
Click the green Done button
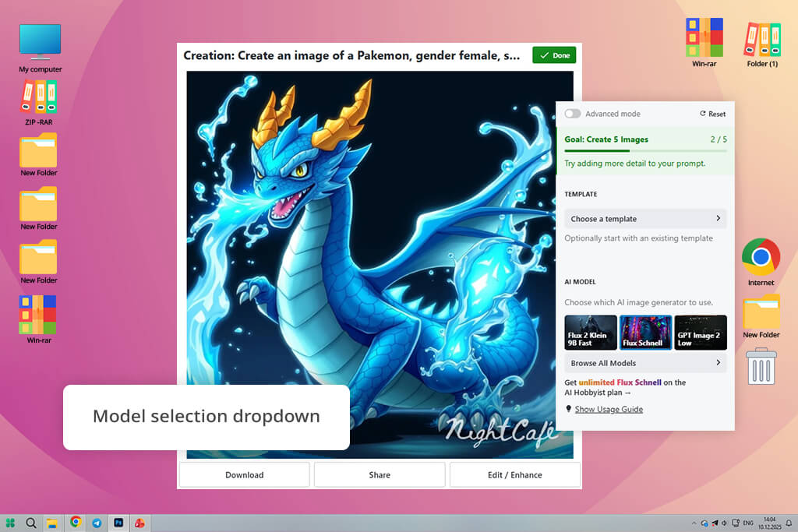click(x=554, y=55)
